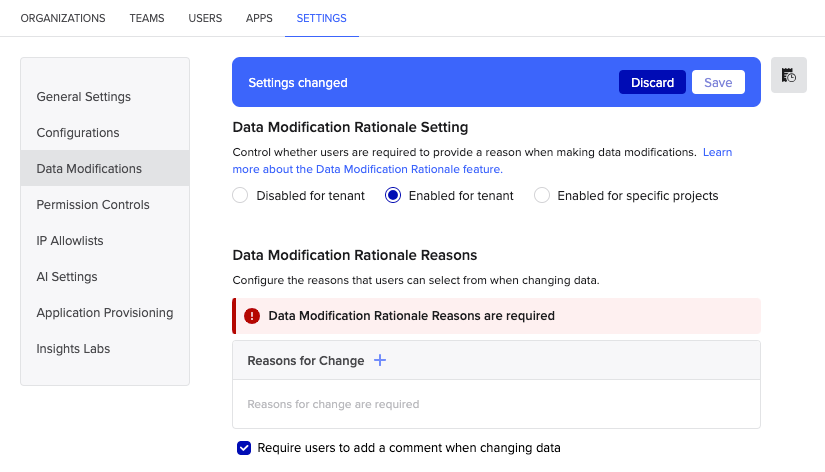Open General Settings in sidebar
This screenshot has width=825, height=472.
click(84, 97)
